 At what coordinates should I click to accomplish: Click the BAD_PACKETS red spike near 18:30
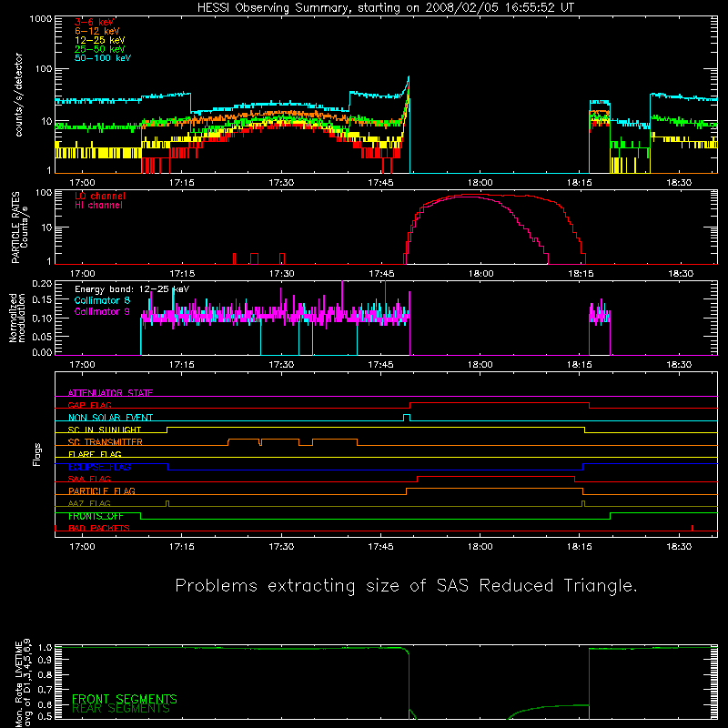coord(693,528)
